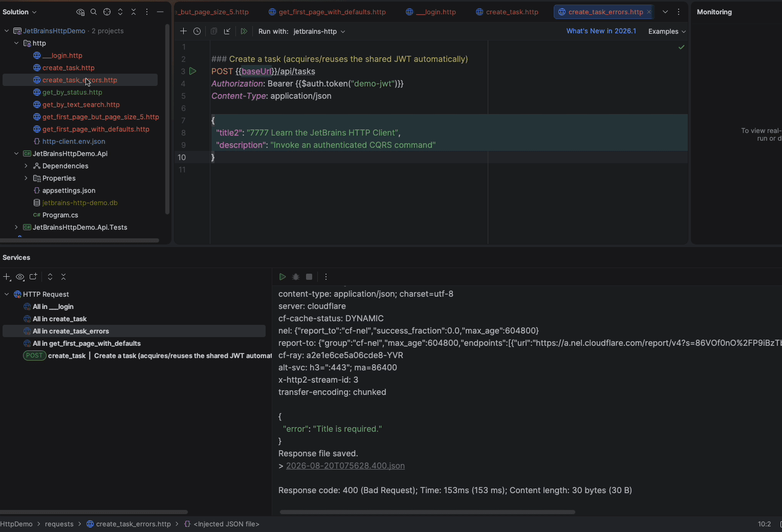782x532 pixels.
Task: Switch to __login.http editor tab
Action: (431, 12)
